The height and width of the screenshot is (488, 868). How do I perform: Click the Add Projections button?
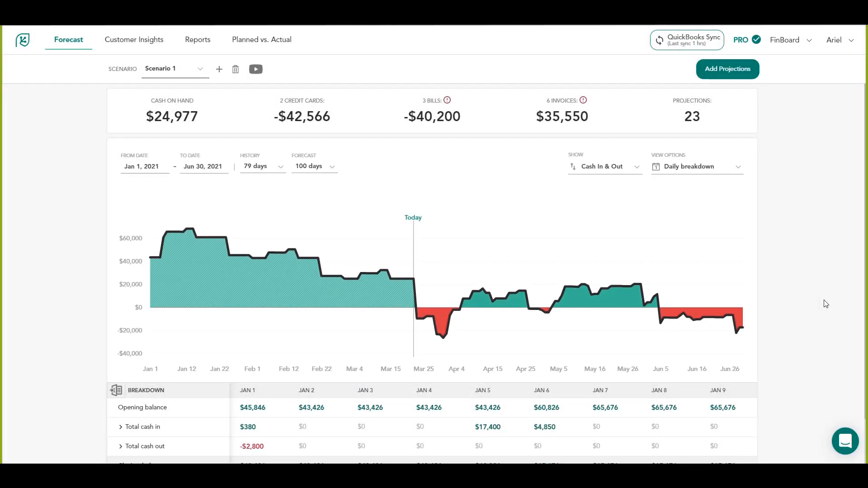tap(727, 69)
